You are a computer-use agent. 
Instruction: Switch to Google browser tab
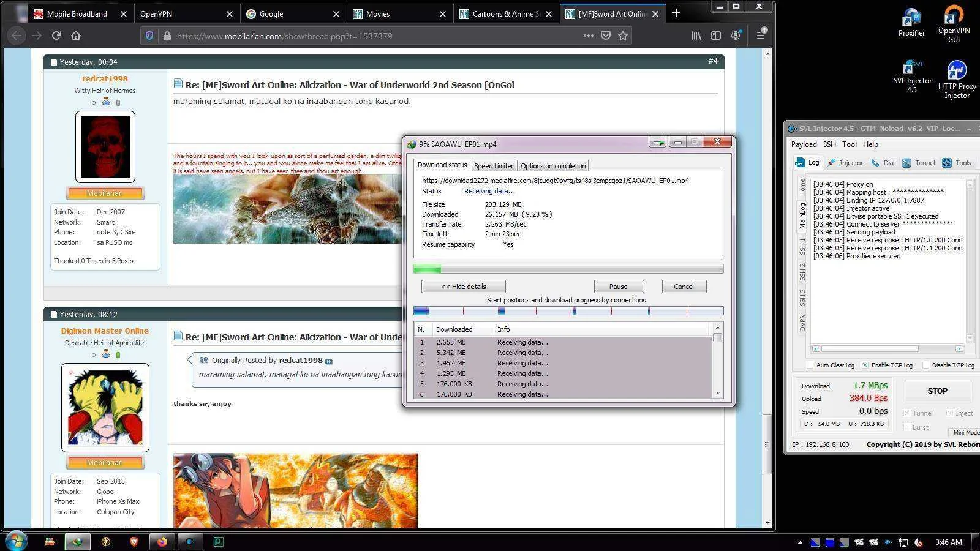(x=293, y=13)
